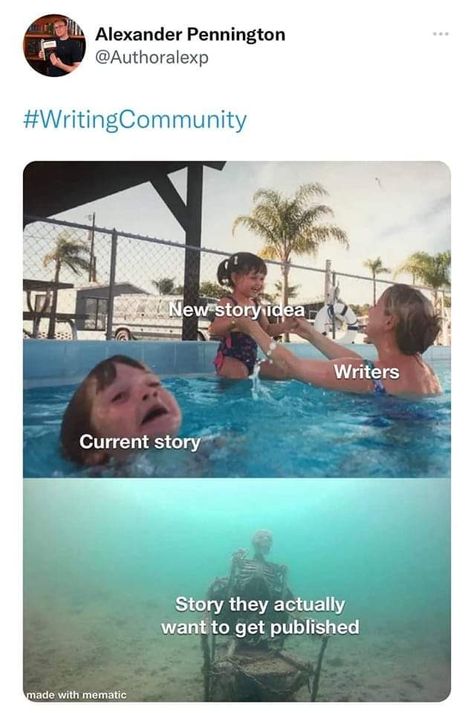Click the tall palm tree behind the fence
Image resolution: width=474 pixels, height=713 pixels.
click(290, 236)
